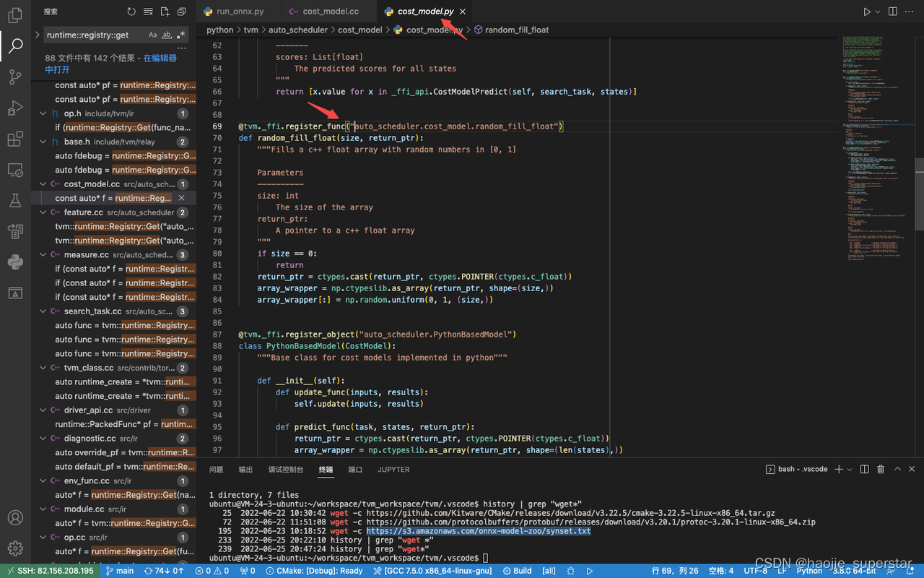Run the Python file with play icon
924x578 pixels.
click(x=867, y=12)
